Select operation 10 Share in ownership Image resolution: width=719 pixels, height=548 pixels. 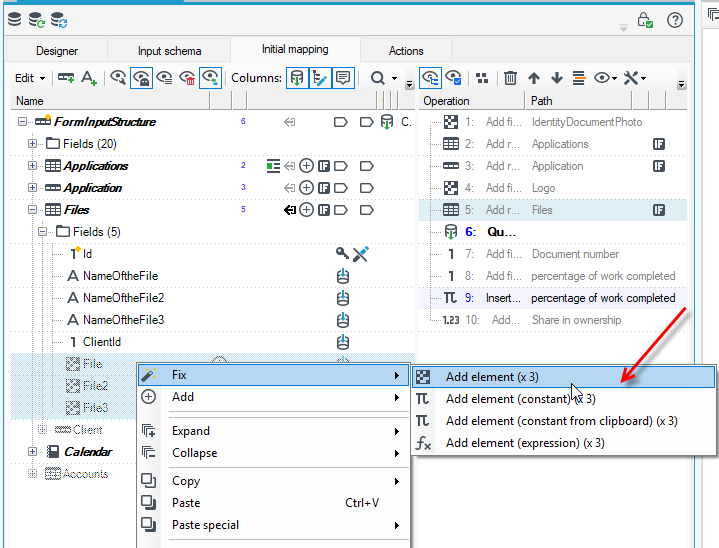(553, 320)
